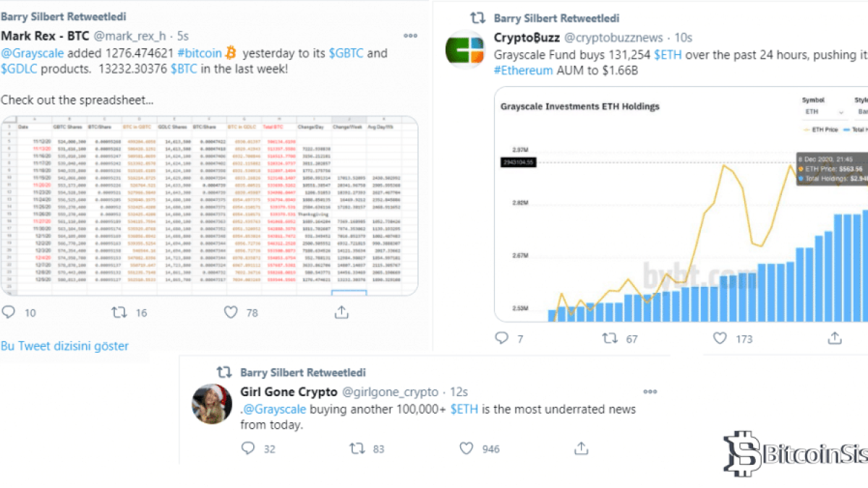Screen dimensions: 868x488
Task: Reply to Girl Gone Crypto's tweet
Action: pos(248,448)
